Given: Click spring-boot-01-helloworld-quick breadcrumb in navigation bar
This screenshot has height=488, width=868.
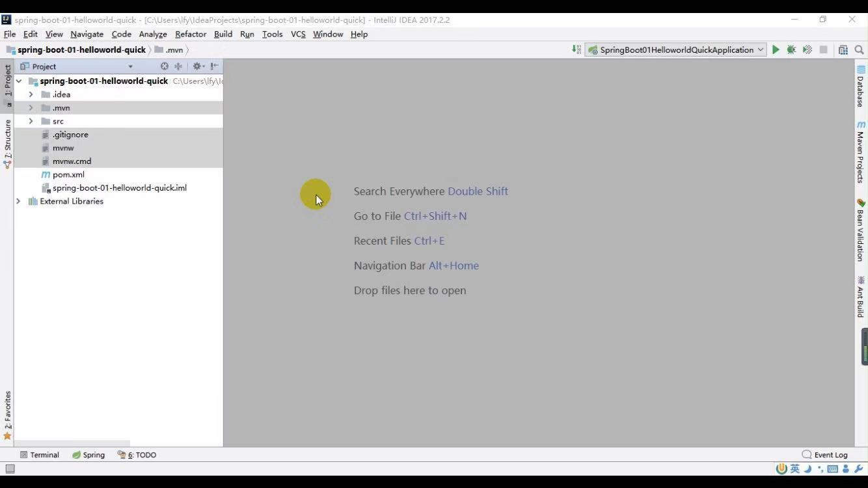Looking at the screenshot, I should [77, 50].
